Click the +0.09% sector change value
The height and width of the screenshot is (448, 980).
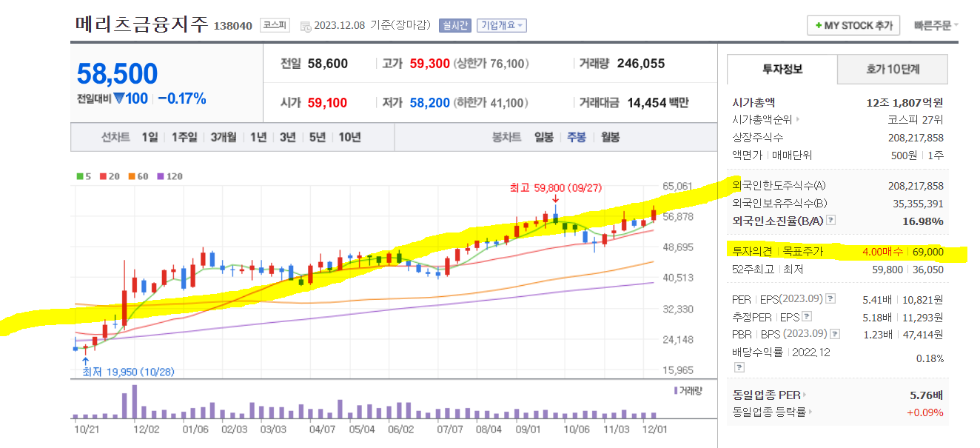[925, 412]
